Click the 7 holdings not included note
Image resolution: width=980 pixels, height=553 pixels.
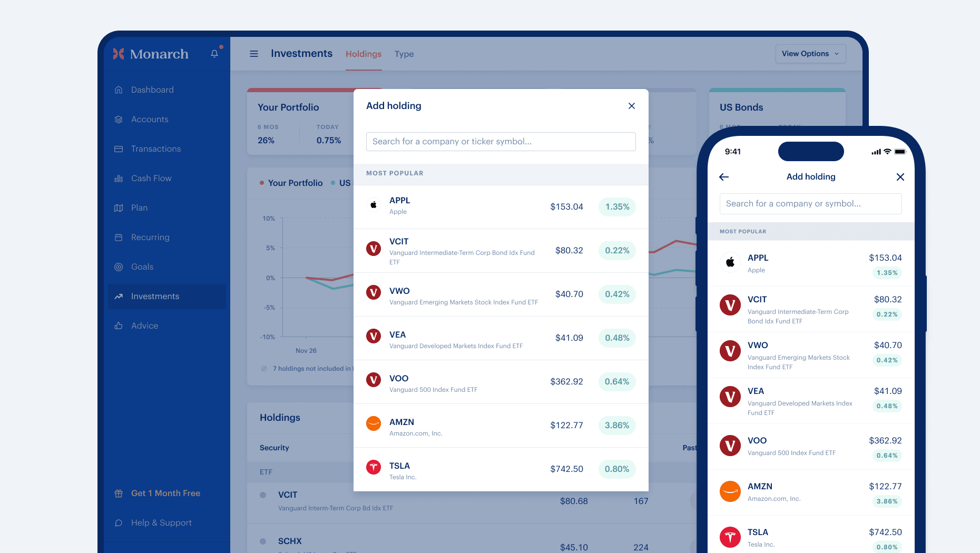307,369
